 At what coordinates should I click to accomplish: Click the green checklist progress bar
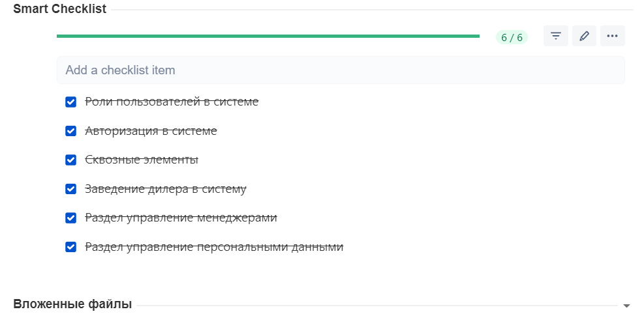pyautogui.click(x=268, y=36)
